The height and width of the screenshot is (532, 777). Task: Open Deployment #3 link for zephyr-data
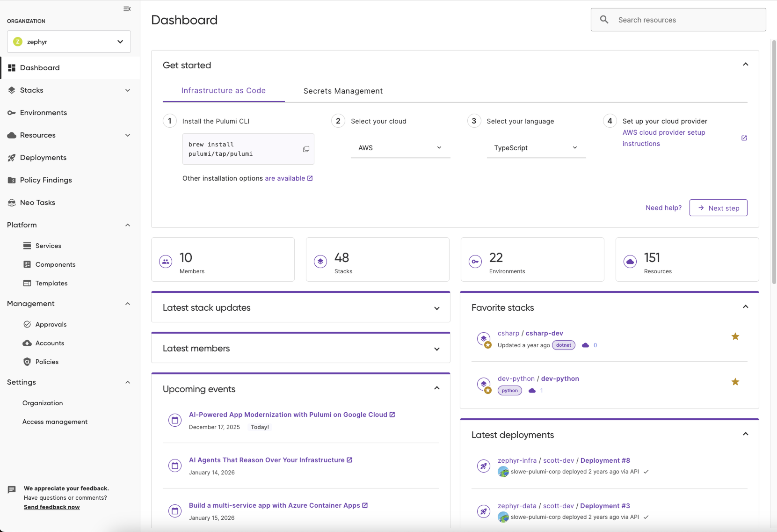click(605, 506)
